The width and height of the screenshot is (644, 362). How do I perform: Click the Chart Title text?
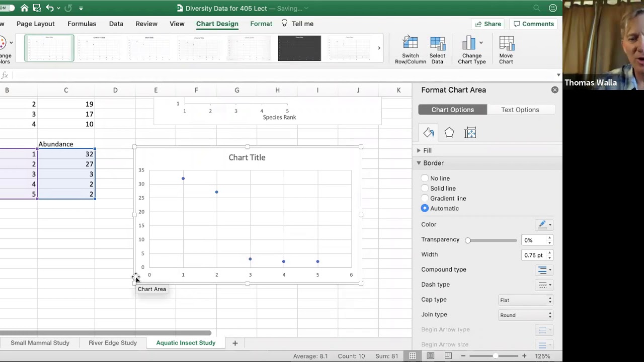[x=247, y=157]
